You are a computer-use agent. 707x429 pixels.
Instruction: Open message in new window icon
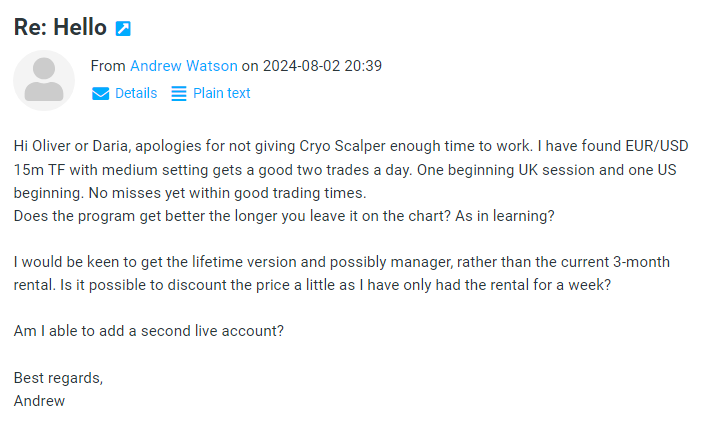[x=123, y=28]
